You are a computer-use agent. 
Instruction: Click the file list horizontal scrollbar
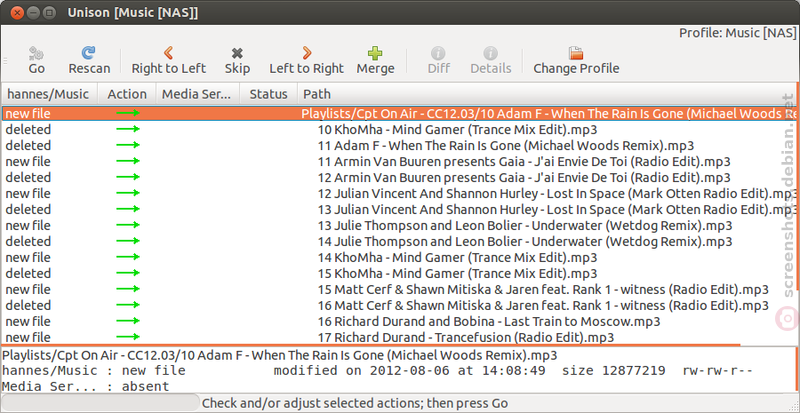(x=371, y=346)
